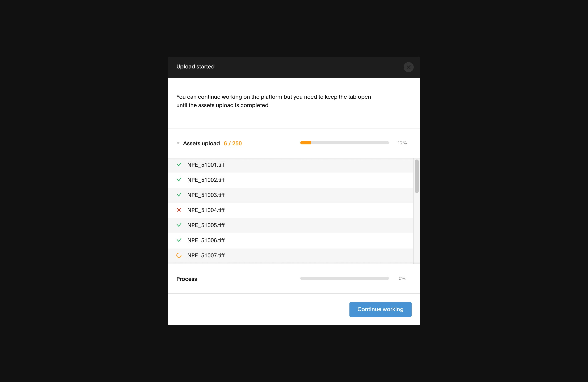
Task: Collapse the Assets upload file list
Action: (178, 143)
